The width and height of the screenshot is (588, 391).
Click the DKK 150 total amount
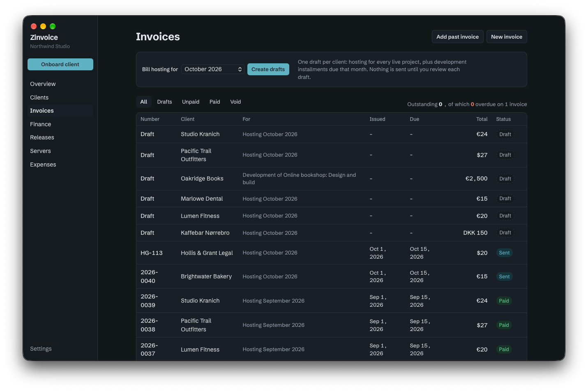click(475, 233)
